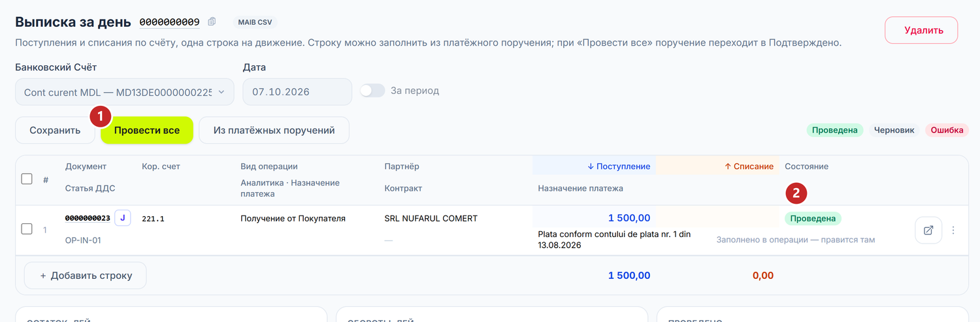Check the row 1 checkbox
The image size is (980, 322).
pos(27,229)
